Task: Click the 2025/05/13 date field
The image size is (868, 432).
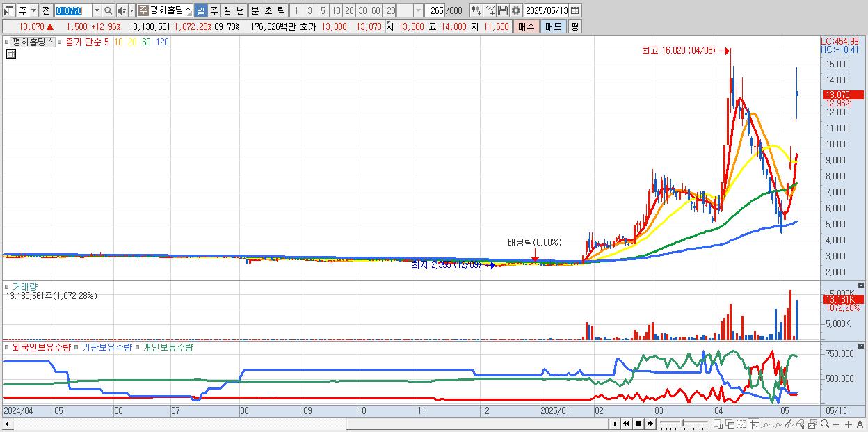Action: click(547, 10)
